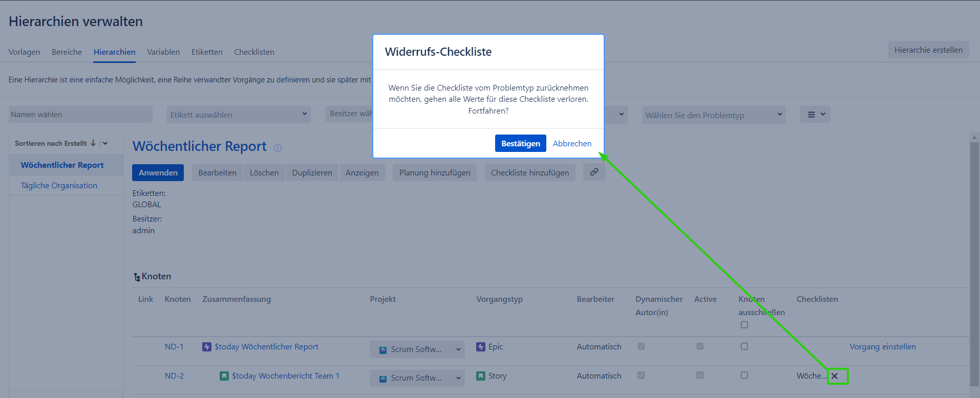Click info icon beside Wöchentlicher Report title
The height and width of the screenshot is (398, 980).
(278, 148)
